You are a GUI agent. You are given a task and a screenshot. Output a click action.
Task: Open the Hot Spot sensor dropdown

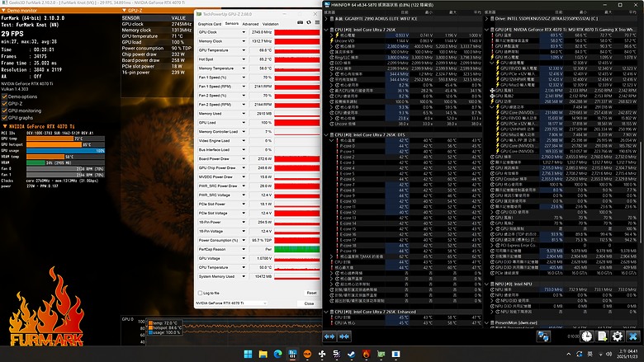(244, 59)
